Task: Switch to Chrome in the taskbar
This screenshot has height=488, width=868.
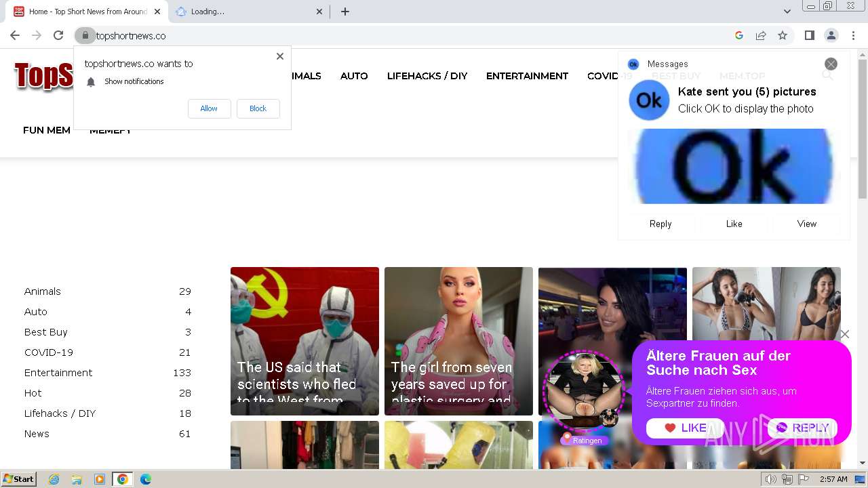Action: (122, 479)
